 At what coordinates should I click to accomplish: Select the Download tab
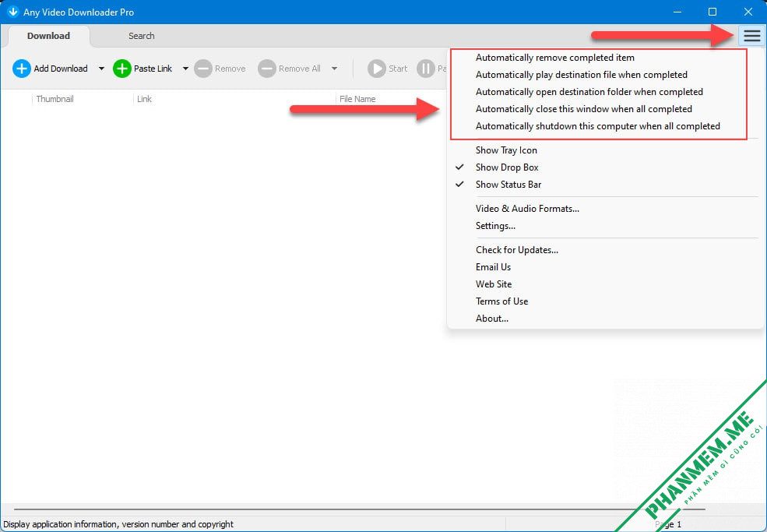pyautogui.click(x=48, y=36)
